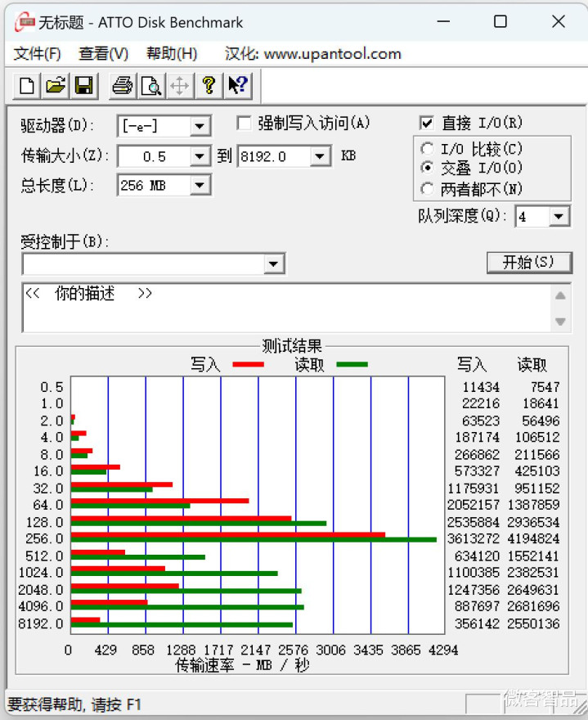Click the read value 4194824
The width and height of the screenshot is (588, 720).
534,538
